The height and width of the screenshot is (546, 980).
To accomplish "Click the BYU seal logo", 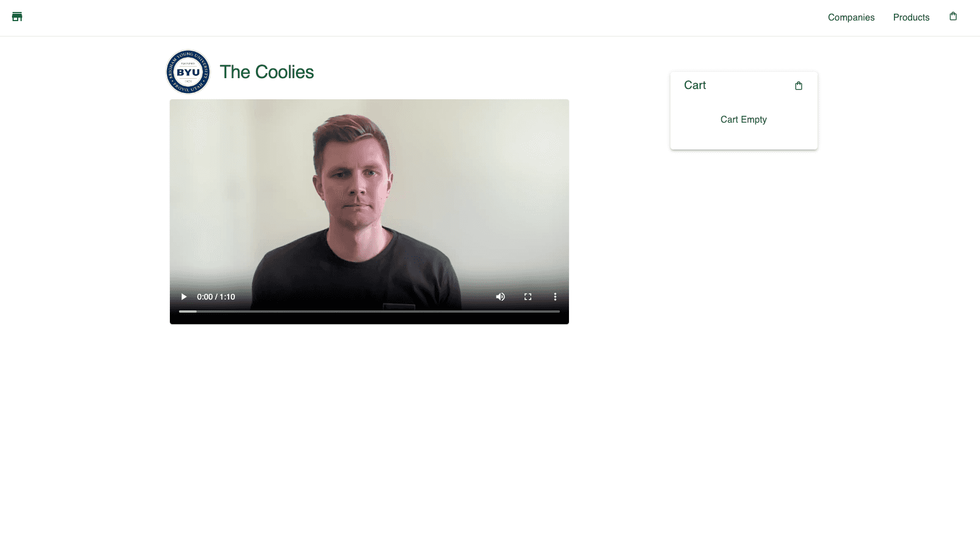I will [x=188, y=72].
